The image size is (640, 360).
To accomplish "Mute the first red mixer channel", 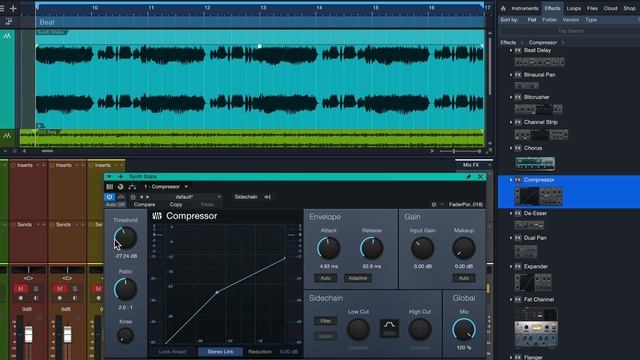I will click(21, 289).
